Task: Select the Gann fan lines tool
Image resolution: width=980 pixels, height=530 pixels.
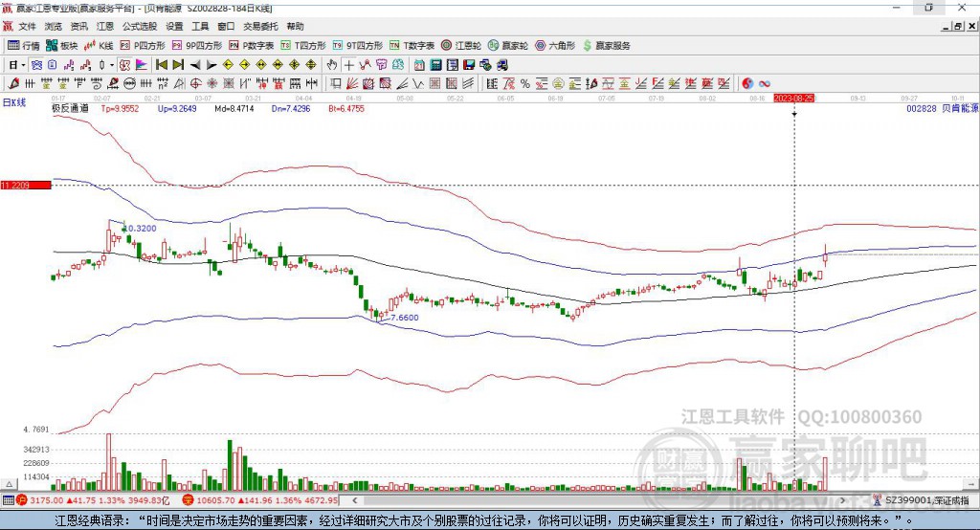Action: (x=352, y=84)
